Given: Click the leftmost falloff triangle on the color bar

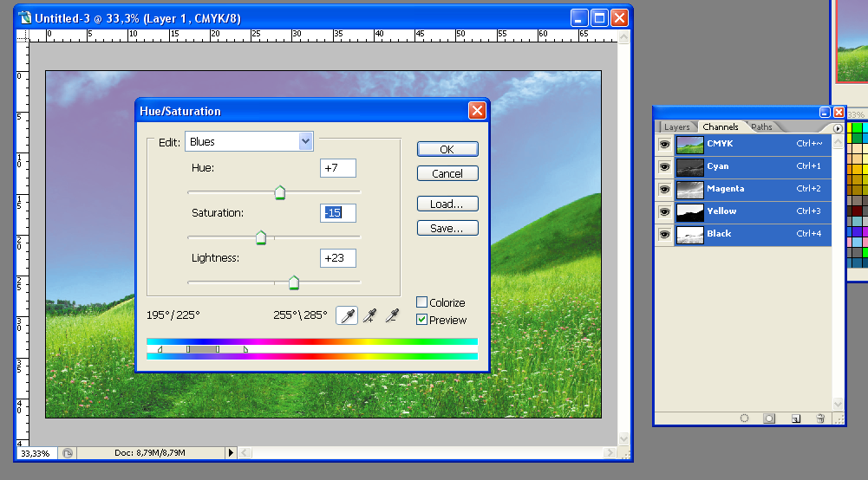Looking at the screenshot, I should [x=160, y=349].
